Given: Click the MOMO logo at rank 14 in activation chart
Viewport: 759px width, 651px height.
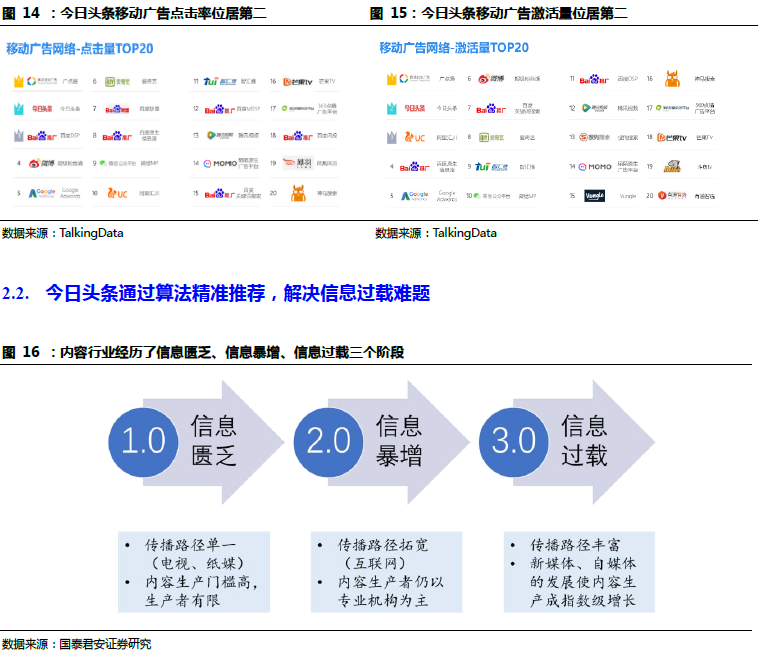Looking at the screenshot, I should (x=595, y=167).
